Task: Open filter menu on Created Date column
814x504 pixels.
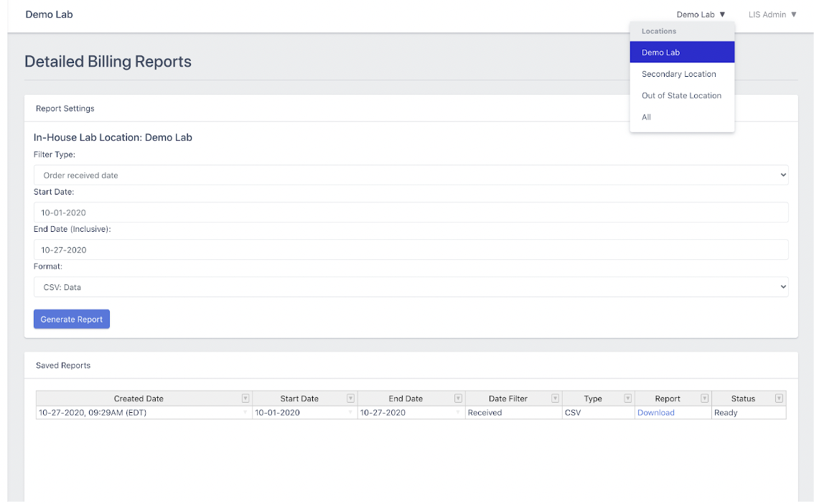Action: pyautogui.click(x=245, y=398)
